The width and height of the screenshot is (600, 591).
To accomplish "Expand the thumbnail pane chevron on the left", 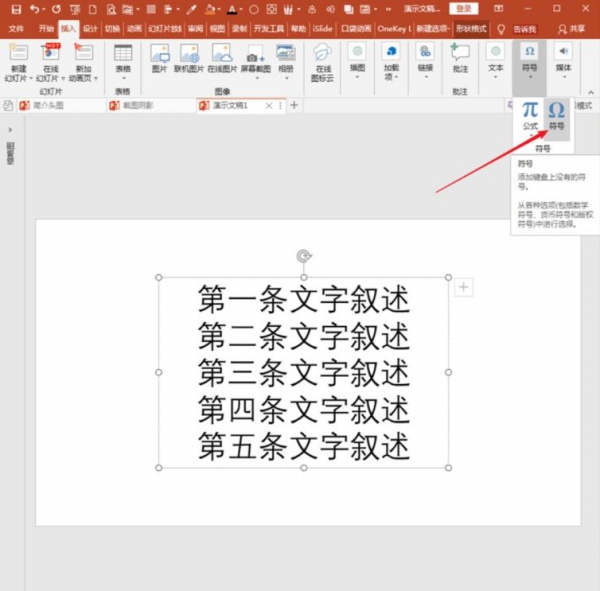I will tap(10, 130).
